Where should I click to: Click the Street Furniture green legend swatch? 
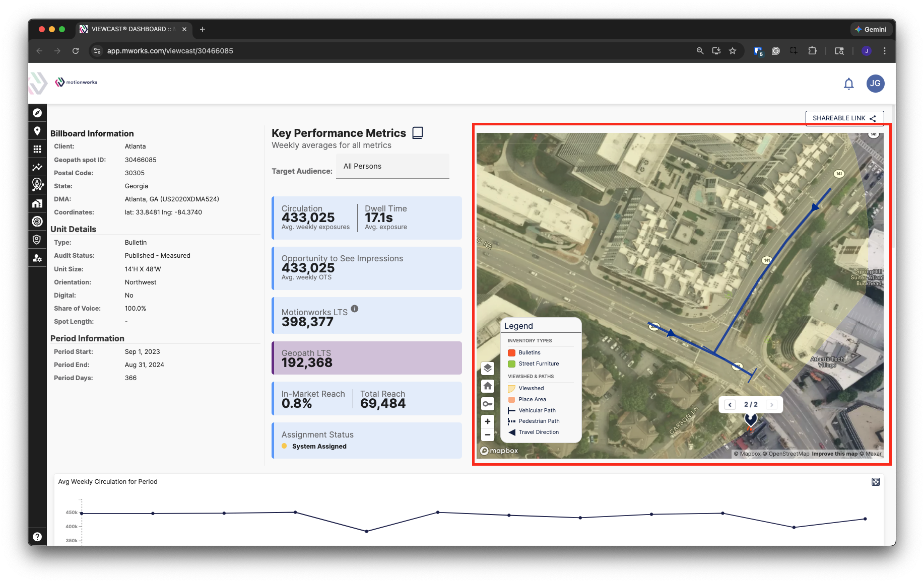(x=511, y=364)
